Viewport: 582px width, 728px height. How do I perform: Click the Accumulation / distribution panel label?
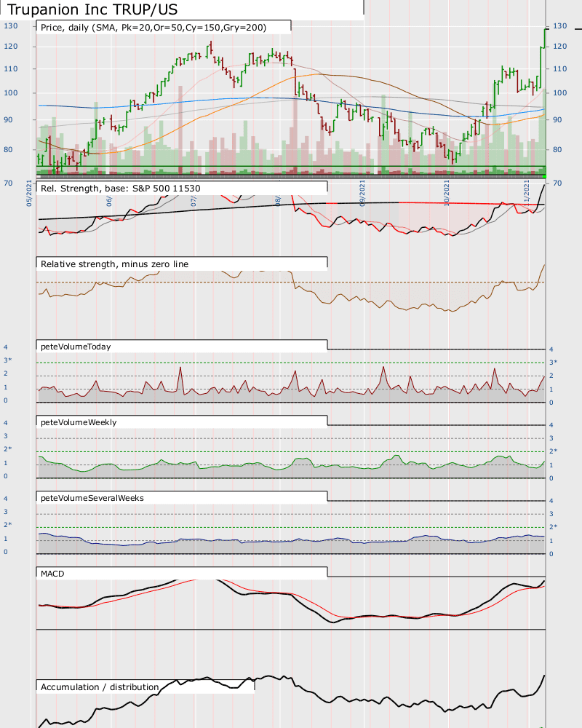point(100,687)
